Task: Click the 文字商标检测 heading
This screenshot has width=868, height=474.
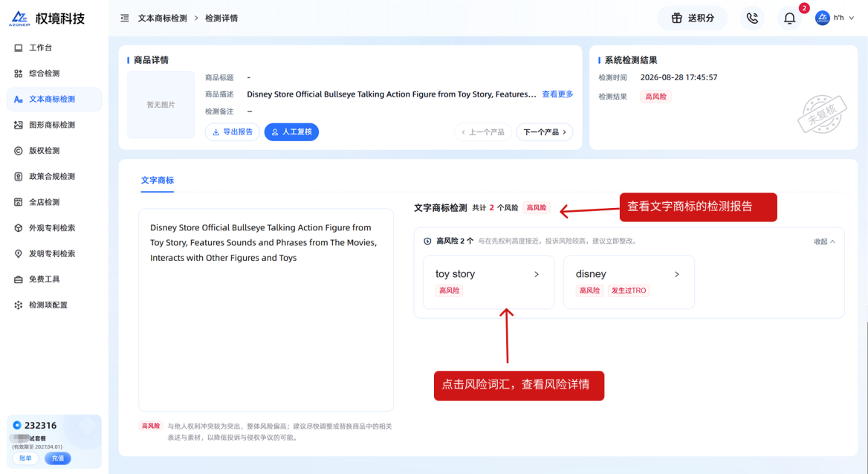Action: [x=441, y=207]
